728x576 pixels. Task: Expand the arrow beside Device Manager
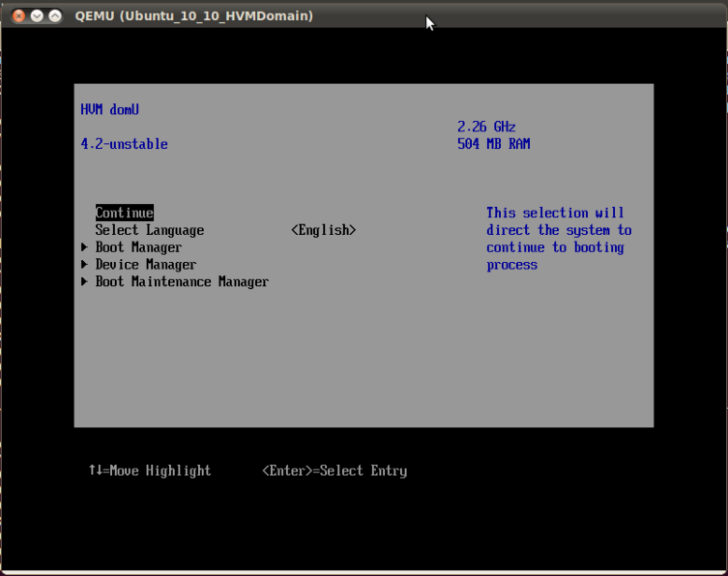[x=85, y=265]
